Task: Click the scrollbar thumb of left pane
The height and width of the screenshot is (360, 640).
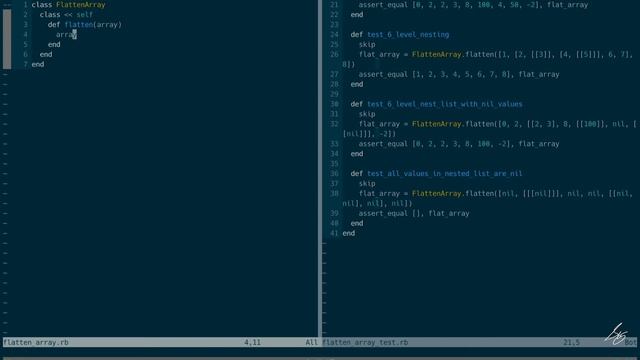Action: 7,39
